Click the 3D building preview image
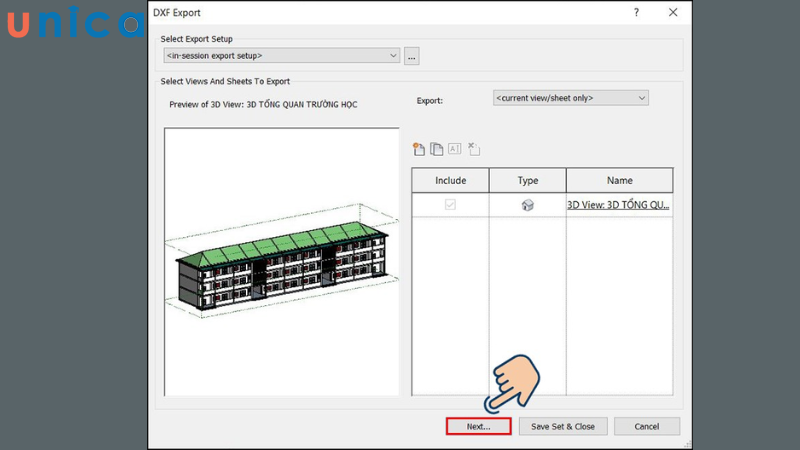Image resolution: width=800 pixels, height=450 pixels. (282, 262)
